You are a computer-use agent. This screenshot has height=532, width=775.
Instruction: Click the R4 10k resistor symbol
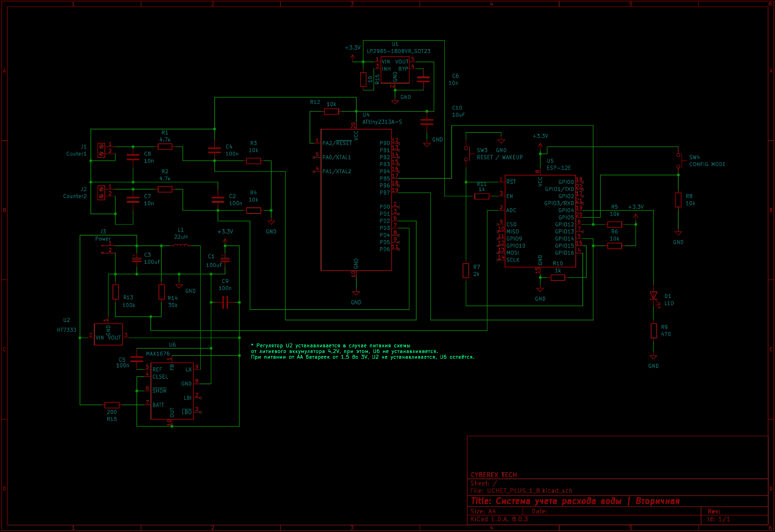[254, 210]
